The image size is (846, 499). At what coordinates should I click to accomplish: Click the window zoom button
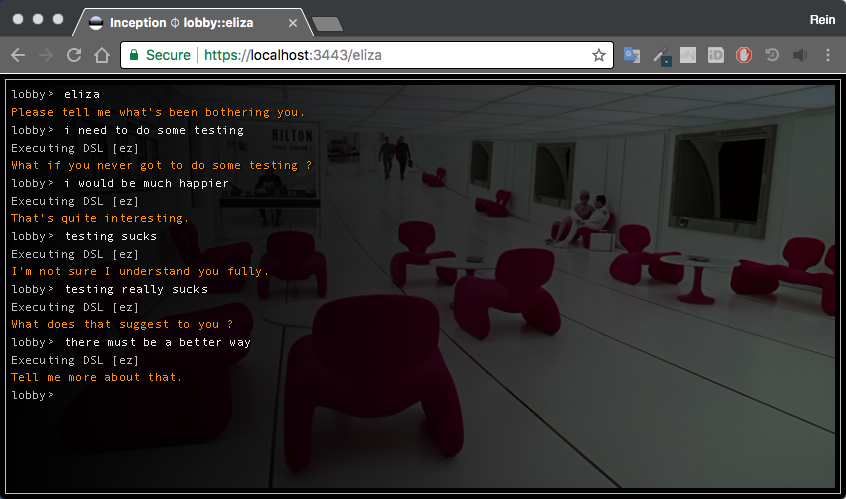pyautogui.click(x=58, y=19)
